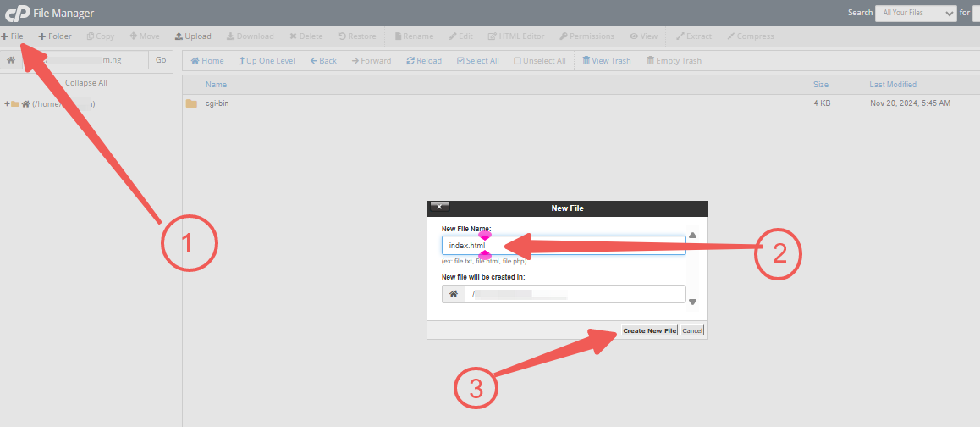Click the 4 KB size cell
This screenshot has height=427, width=980.
click(822, 103)
